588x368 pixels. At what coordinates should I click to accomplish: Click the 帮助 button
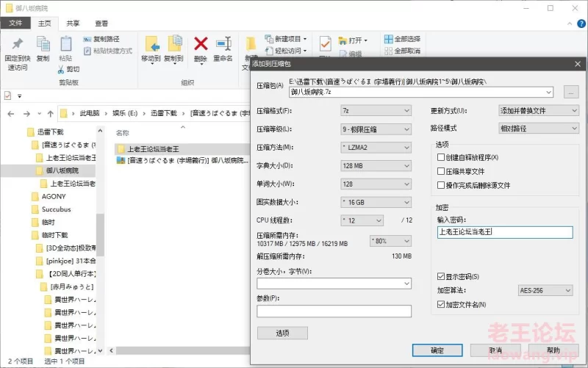tap(553, 350)
